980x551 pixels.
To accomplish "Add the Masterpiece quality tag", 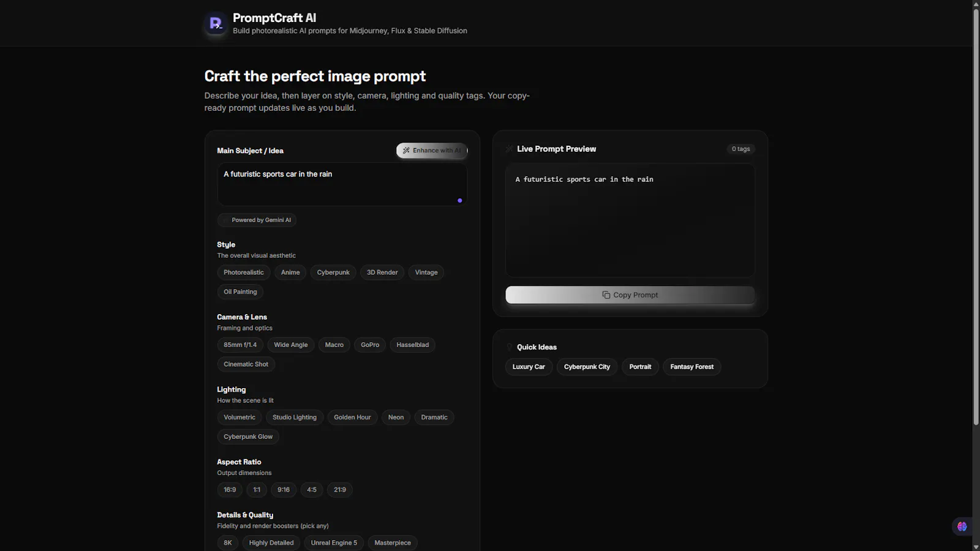I will pyautogui.click(x=393, y=543).
